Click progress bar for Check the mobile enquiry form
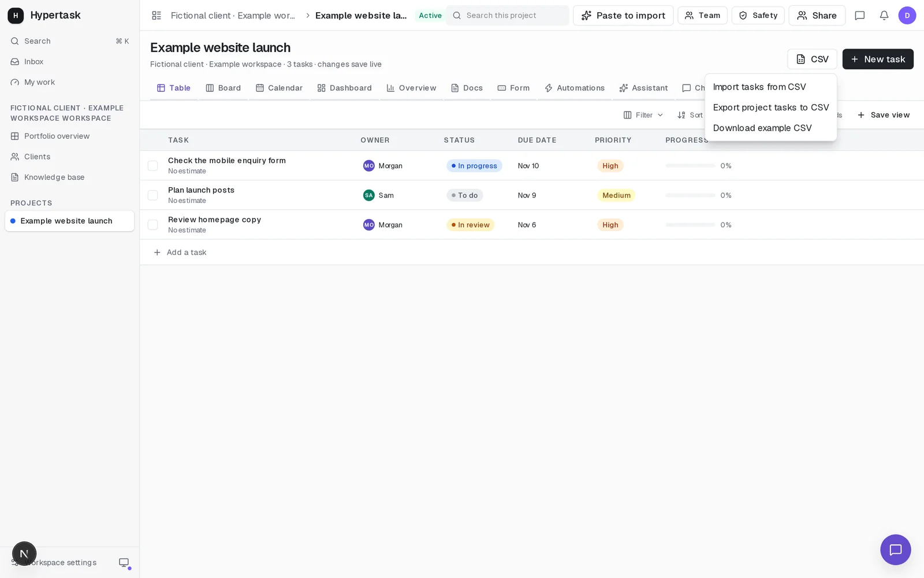The image size is (924, 578). pos(690,166)
